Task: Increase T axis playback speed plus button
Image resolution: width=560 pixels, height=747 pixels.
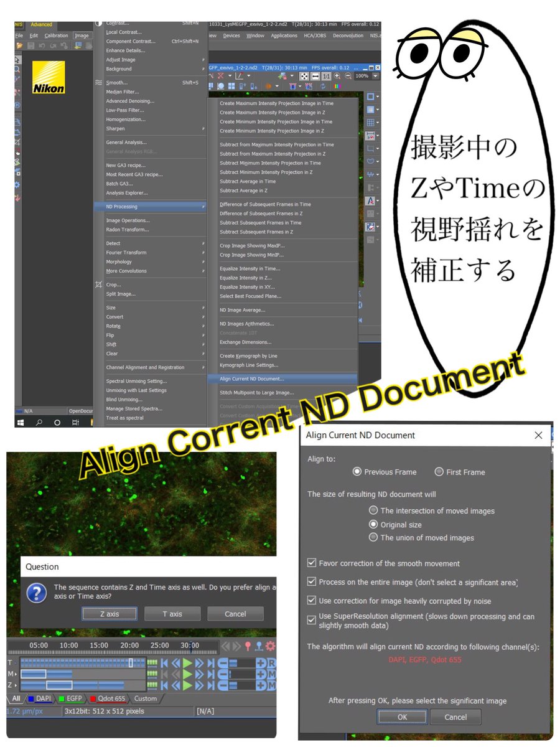Action: [x=261, y=663]
